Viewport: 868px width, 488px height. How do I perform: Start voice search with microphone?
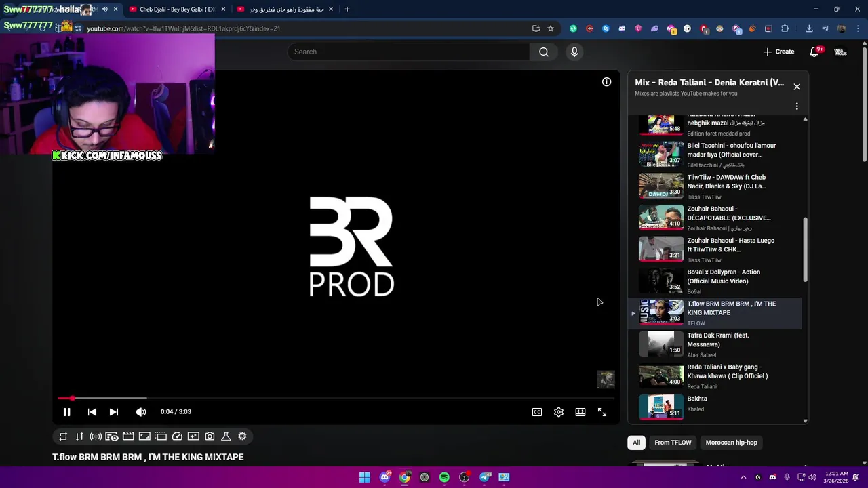tap(574, 52)
